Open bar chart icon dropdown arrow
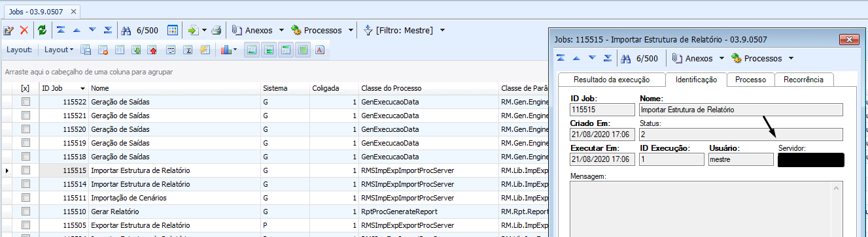Viewport: 868px width, 237px height. [235, 50]
